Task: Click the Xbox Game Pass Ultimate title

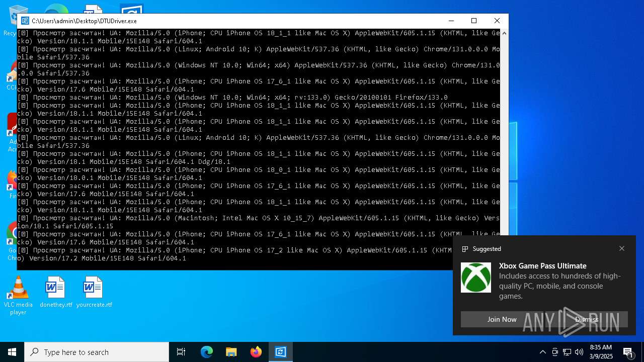Action: point(543,265)
